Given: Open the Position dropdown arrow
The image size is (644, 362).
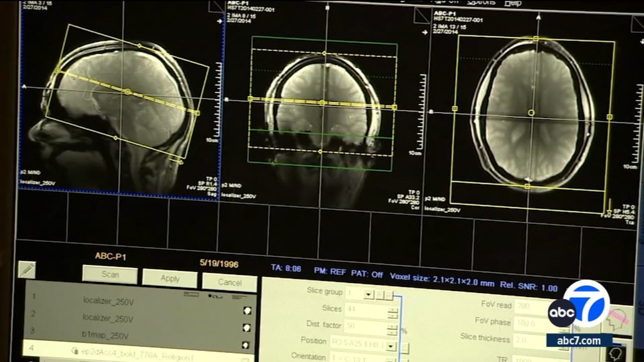Looking at the screenshot, I should tap(391, 346).
